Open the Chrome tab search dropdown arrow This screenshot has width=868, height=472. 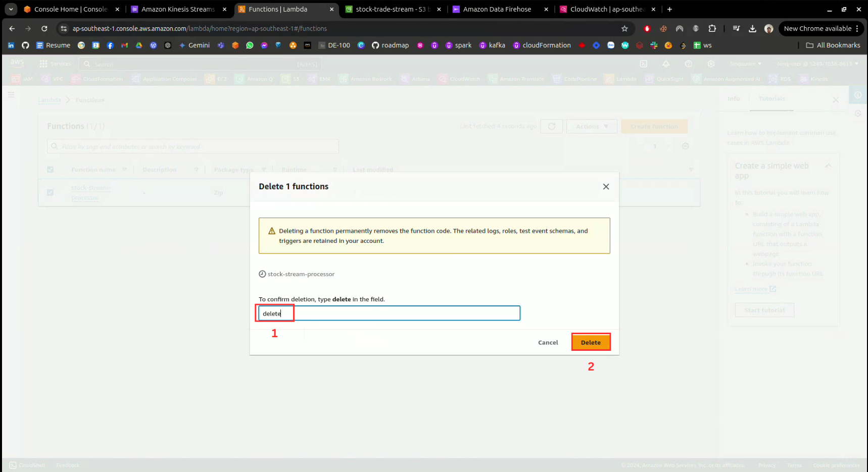(x=11, y=9)
